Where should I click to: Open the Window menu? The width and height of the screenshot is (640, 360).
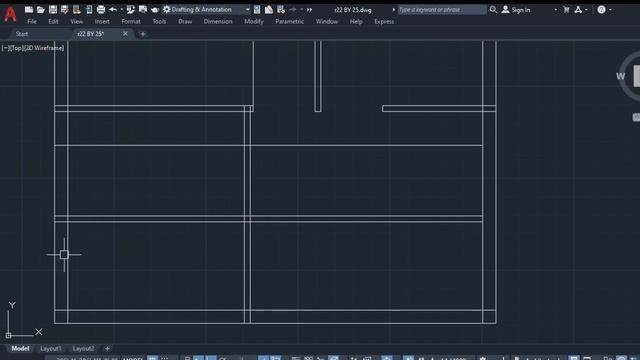click(327, 21)
